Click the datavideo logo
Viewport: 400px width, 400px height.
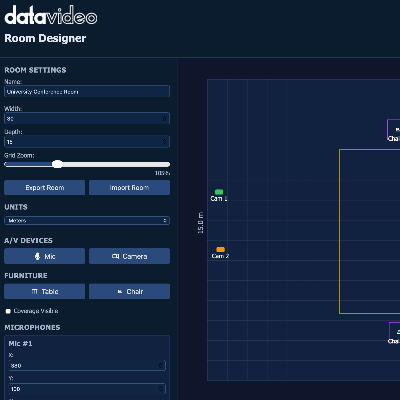pyautogui.click(x=51, y=15)
